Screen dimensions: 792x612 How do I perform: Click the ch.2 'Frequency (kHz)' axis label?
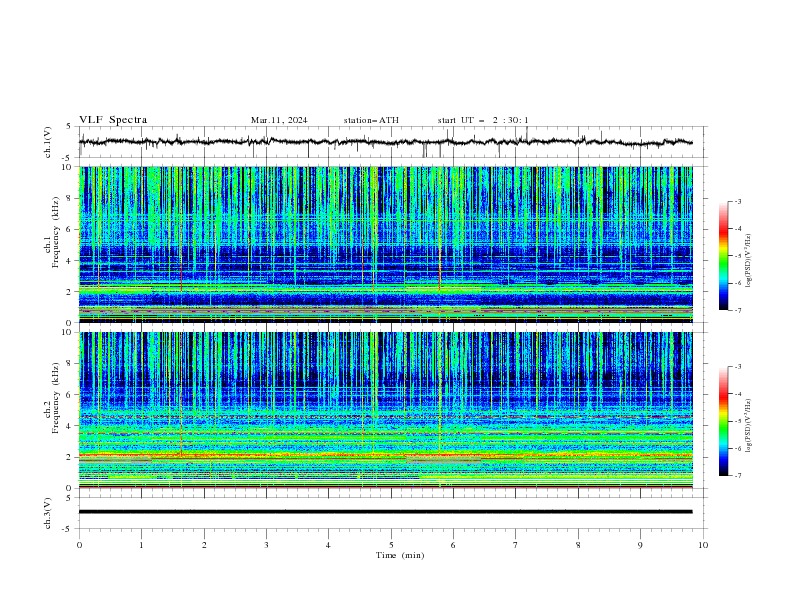click(x=56, y=396)
